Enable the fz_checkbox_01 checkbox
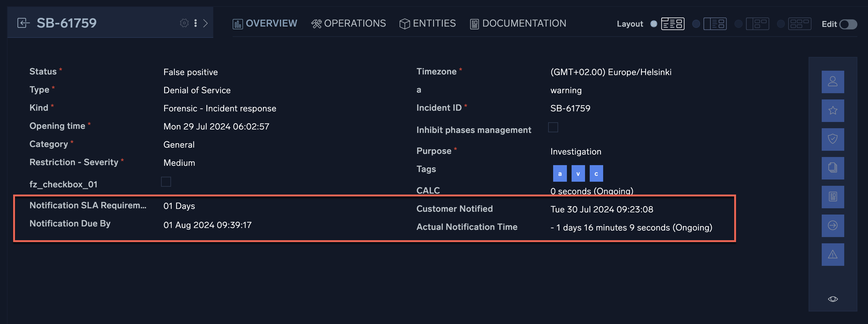The height and width of the screenshot is (324, 868). [166, 182]
